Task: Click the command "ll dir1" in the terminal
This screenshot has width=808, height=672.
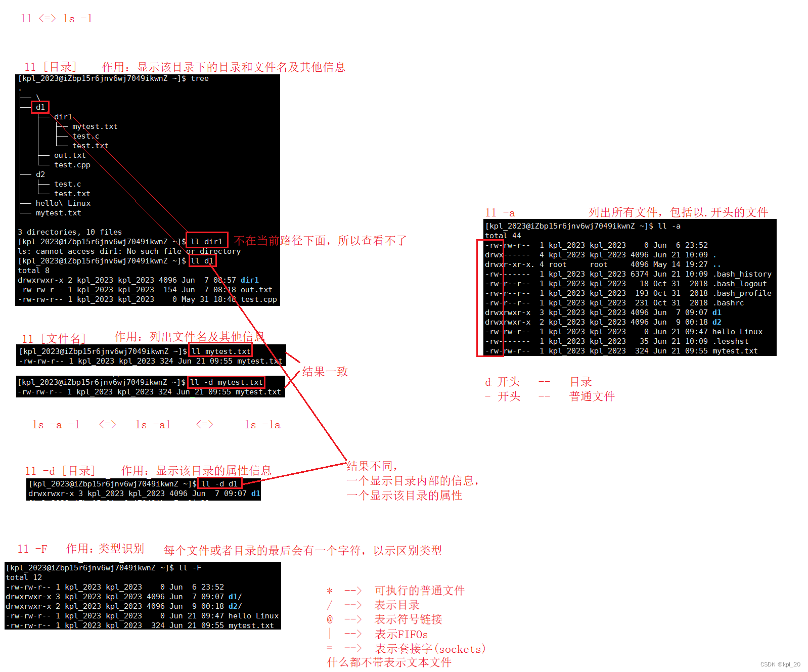Action: pos(206,242)
